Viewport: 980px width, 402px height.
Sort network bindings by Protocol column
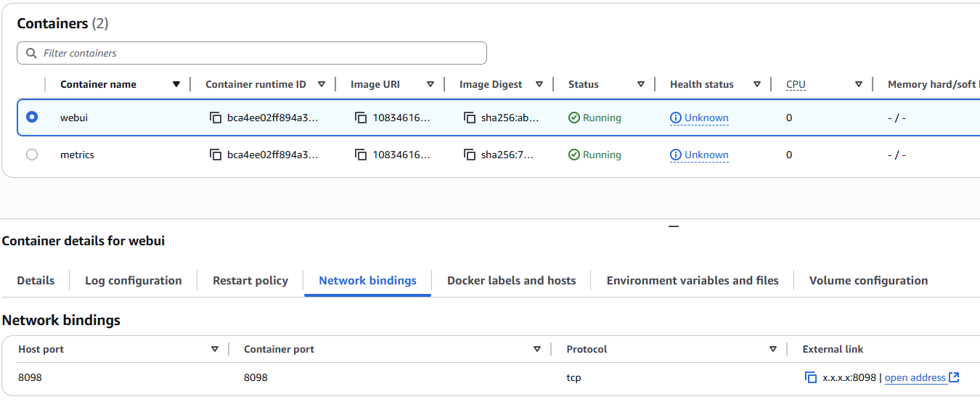click(773, 349)
